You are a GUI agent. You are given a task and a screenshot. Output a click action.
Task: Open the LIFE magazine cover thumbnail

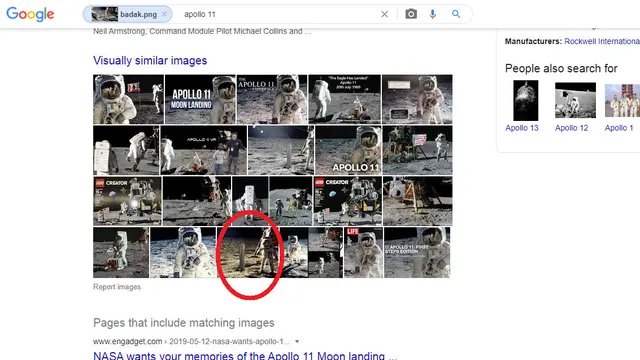[363, 253]
